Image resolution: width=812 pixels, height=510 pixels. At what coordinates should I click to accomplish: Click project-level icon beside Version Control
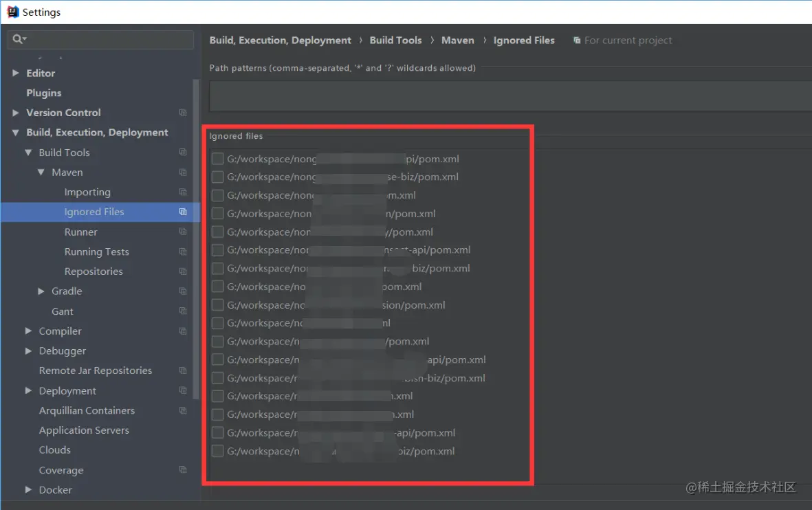pyautogui.click(x=183, y=112)
